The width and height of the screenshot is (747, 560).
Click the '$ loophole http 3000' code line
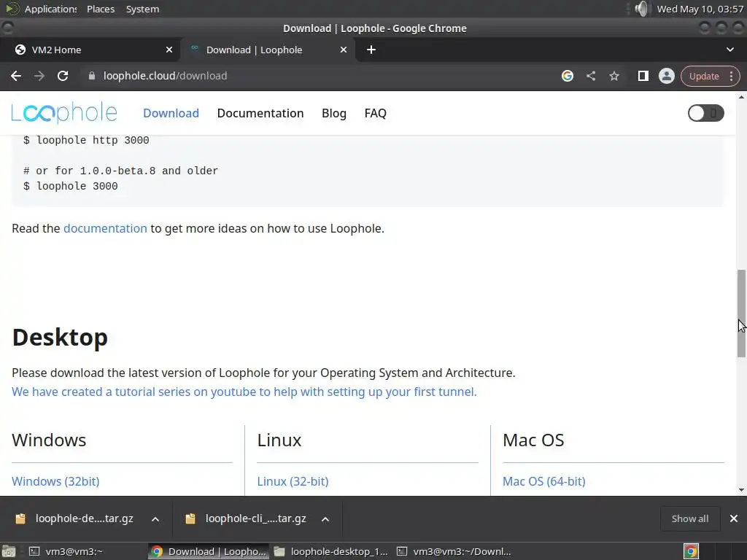(86, 140)
